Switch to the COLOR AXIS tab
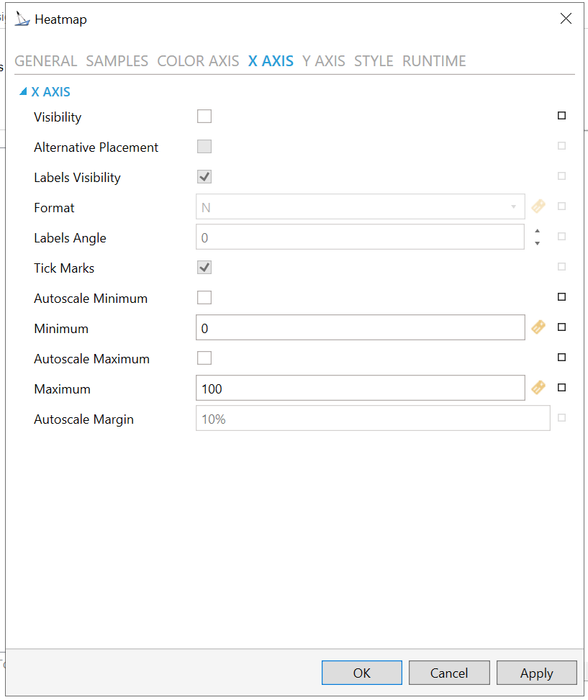The width and height of the screenshot is (588, 700). point(198,61)
